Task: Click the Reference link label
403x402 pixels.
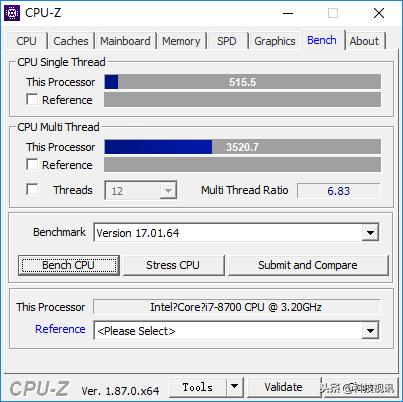Action: coord(60,329)
